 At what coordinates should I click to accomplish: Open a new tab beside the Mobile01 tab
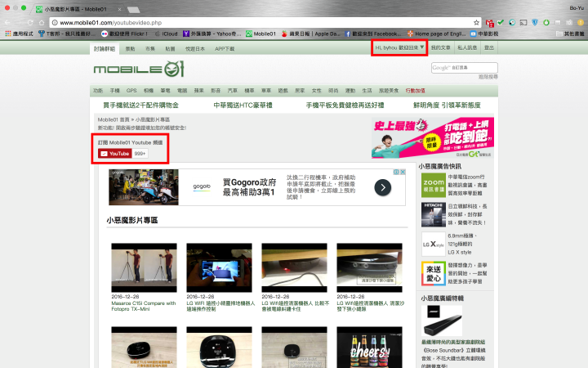click(x=133, y=9)
